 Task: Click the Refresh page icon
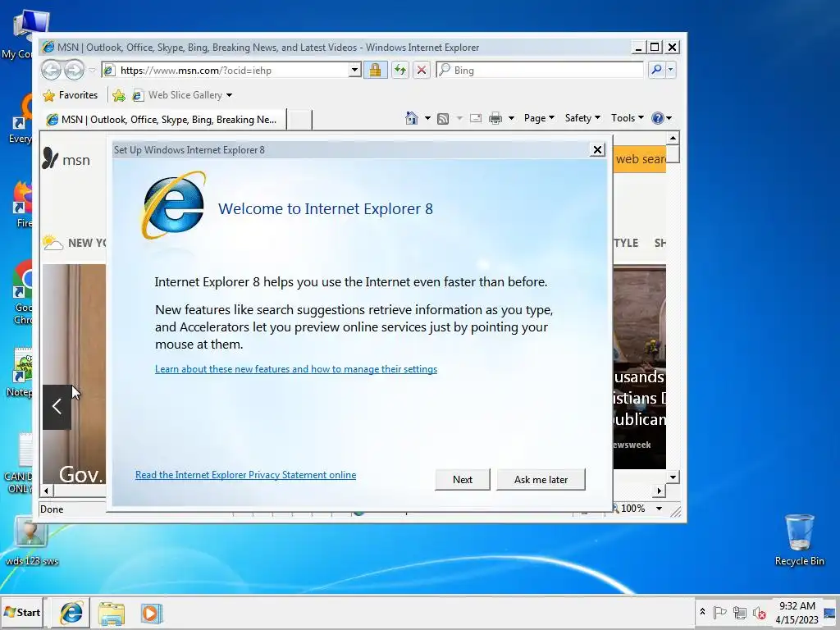[399, 70]
